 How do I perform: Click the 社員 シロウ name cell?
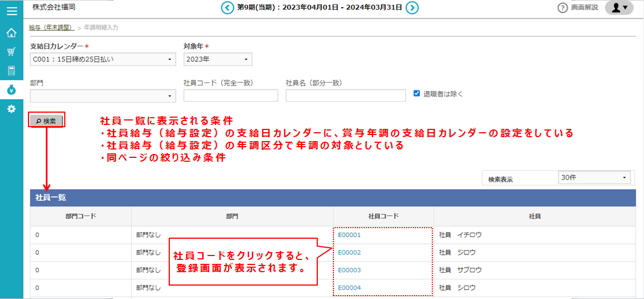click(535, 288)
